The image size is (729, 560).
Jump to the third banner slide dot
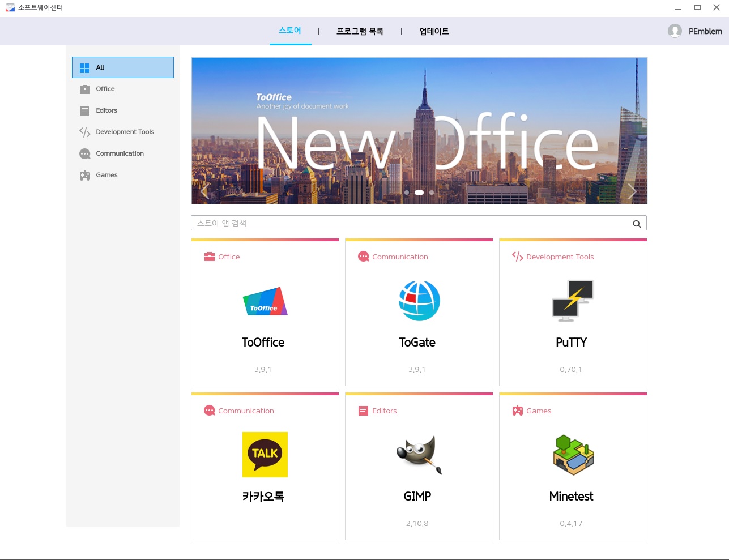pos(432,193)
